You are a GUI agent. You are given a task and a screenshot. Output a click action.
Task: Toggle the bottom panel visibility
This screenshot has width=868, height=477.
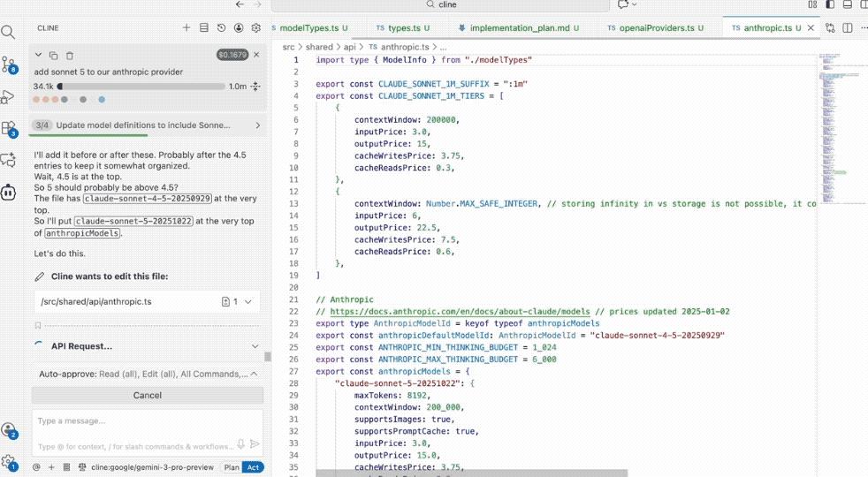pos(848,4)
